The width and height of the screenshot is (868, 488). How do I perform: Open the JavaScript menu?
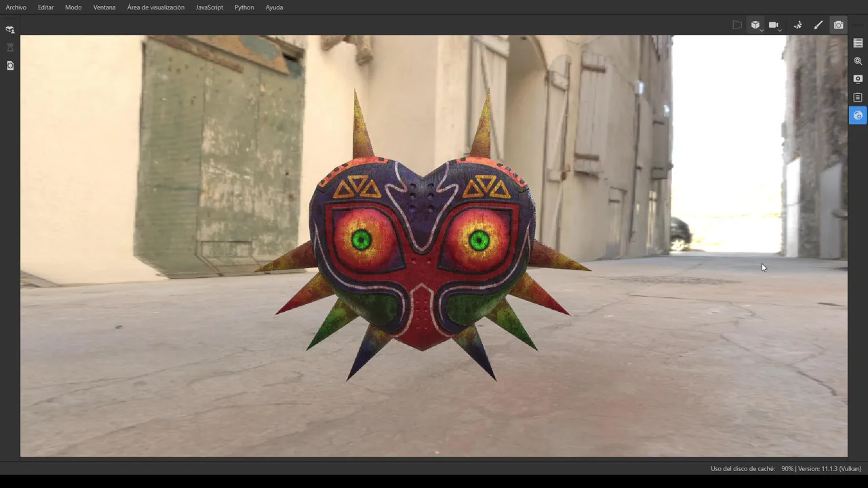coord(210,7)
